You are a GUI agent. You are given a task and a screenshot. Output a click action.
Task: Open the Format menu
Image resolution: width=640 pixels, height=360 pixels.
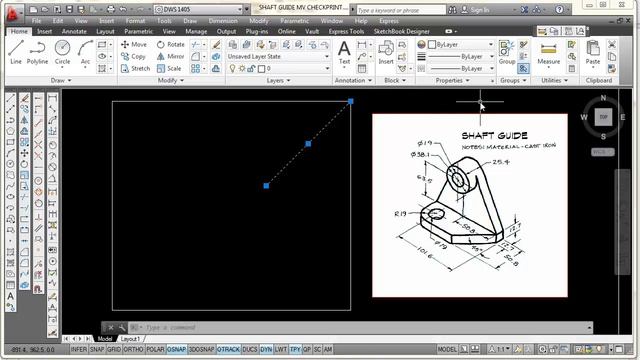pos(135,21)
